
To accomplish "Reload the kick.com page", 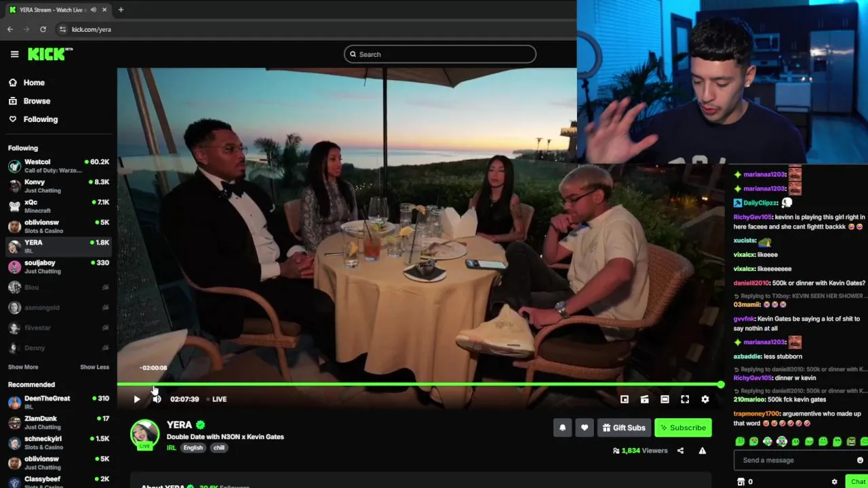I will [43, 29].
